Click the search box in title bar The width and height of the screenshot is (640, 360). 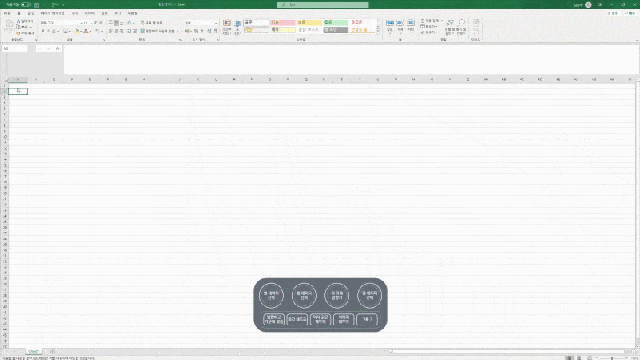[x=322, y=4]
